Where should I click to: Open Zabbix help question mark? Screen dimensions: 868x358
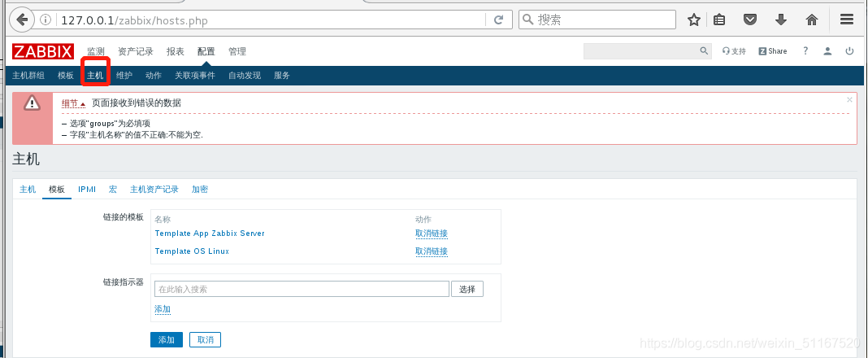pos(805,51)
